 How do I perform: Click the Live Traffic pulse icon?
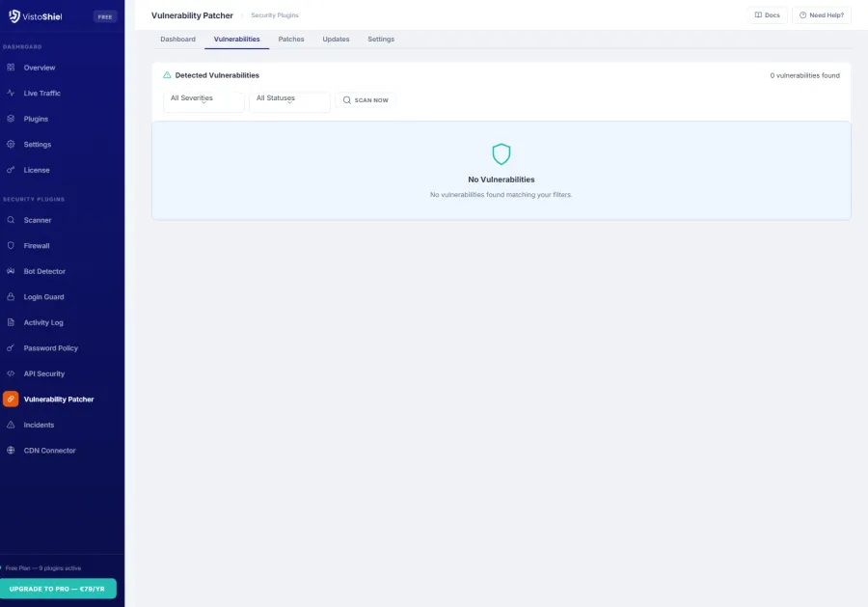(x=11, y=94)
